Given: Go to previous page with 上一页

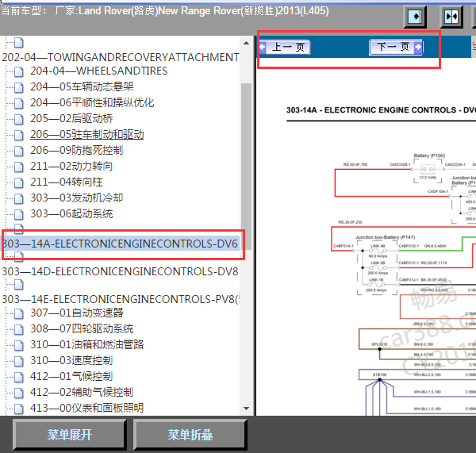Looking at the screenshot, I should tap(285, 47).
